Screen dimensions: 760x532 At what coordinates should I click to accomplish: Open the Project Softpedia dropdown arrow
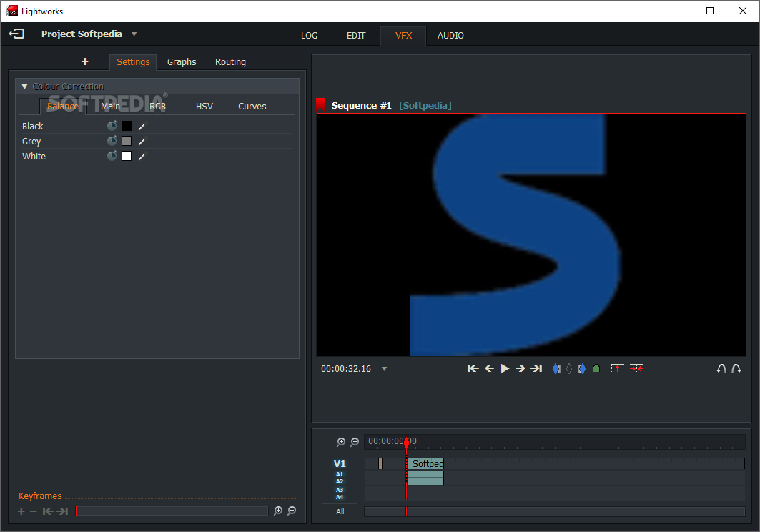tap(134, 34)
